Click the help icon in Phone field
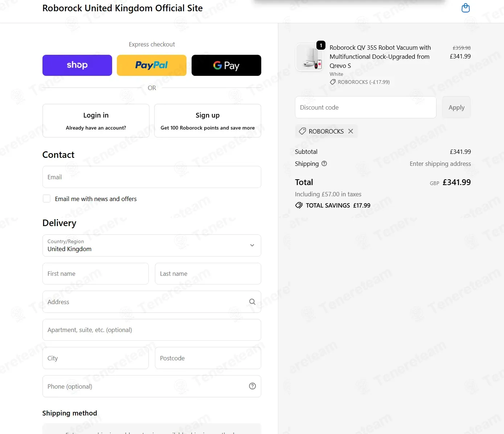Screen dimensions: 504x434 point(253,386)
